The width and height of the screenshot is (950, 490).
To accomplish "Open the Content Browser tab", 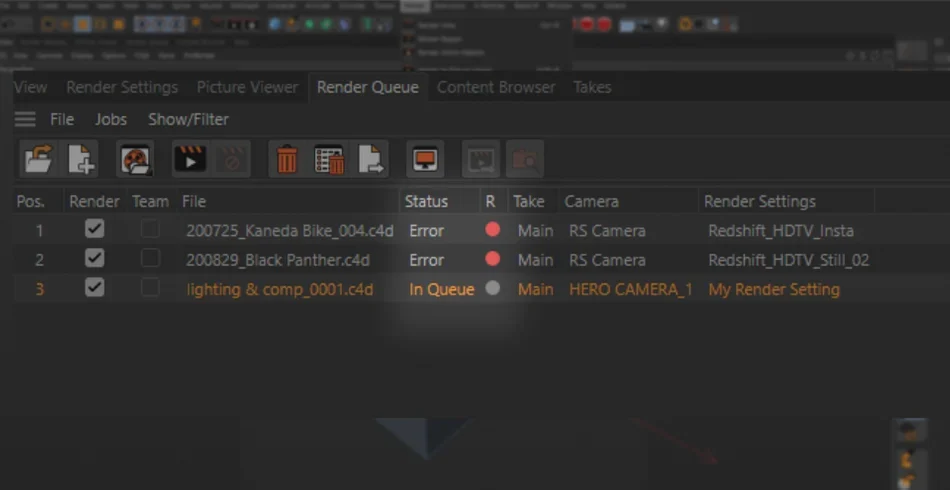I will coord(496,87).
